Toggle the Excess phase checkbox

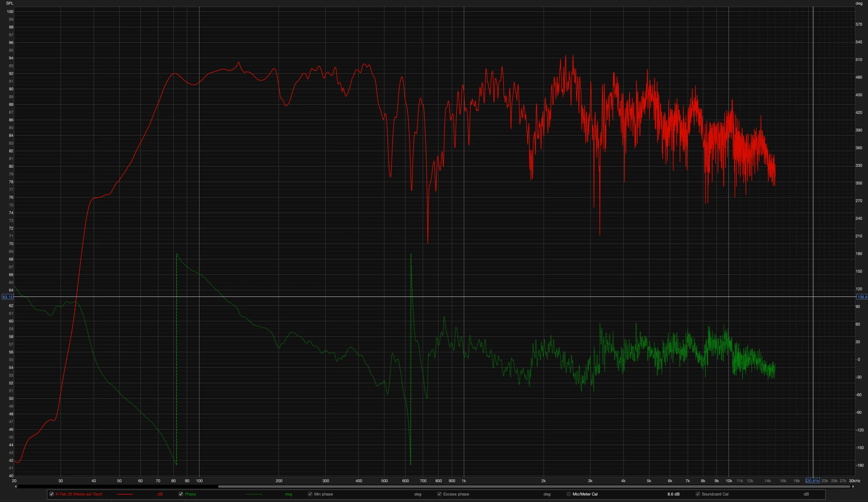(x=439, y=494)
